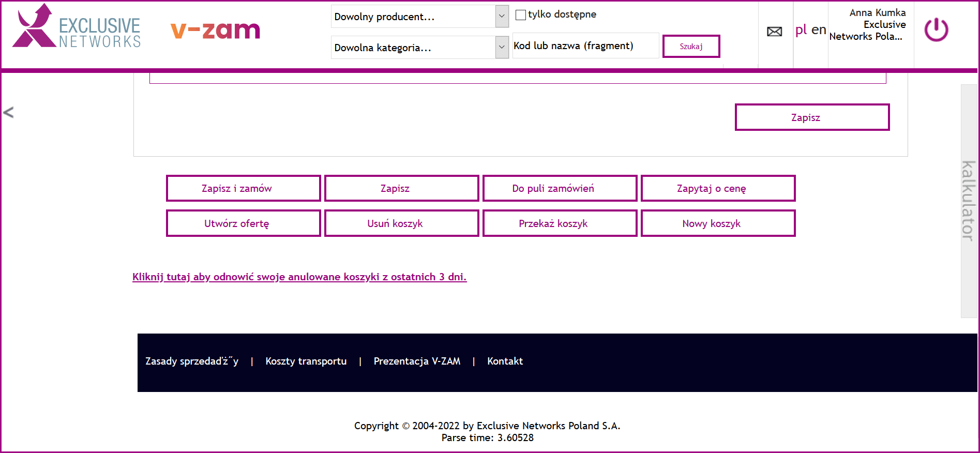This screenshot has height=453, width=980.
Task: Click the power logout icon
Action: tap(936, 30)
